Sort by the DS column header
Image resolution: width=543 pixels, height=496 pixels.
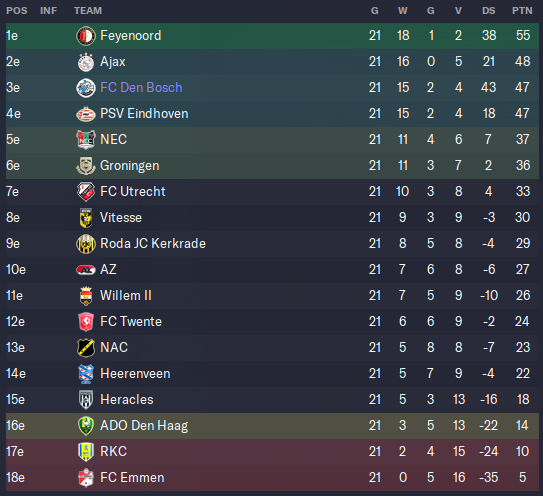489,11
